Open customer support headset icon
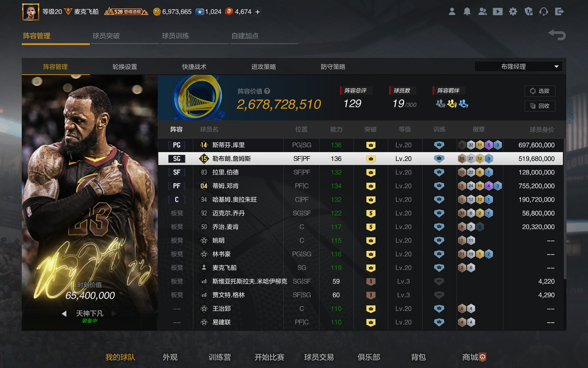Image resolution: width=588 pixels, height=368 pixels. (543, 11)
